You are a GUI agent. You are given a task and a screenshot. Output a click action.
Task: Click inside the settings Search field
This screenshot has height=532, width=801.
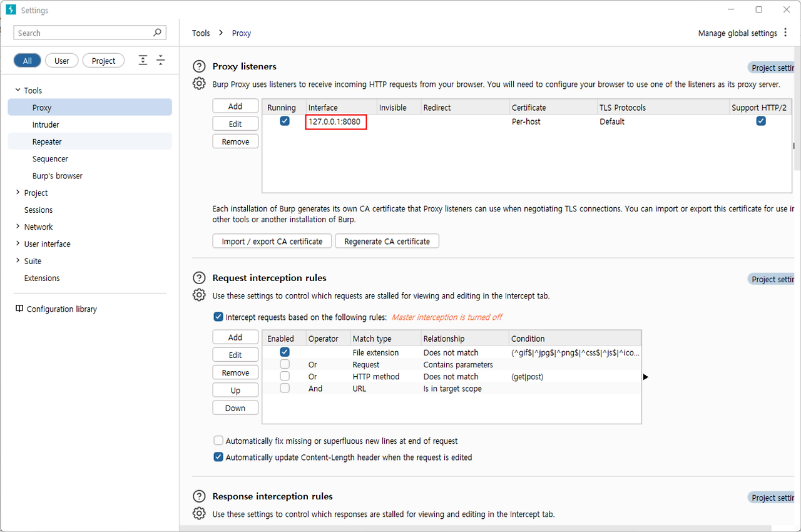[81, 33]
